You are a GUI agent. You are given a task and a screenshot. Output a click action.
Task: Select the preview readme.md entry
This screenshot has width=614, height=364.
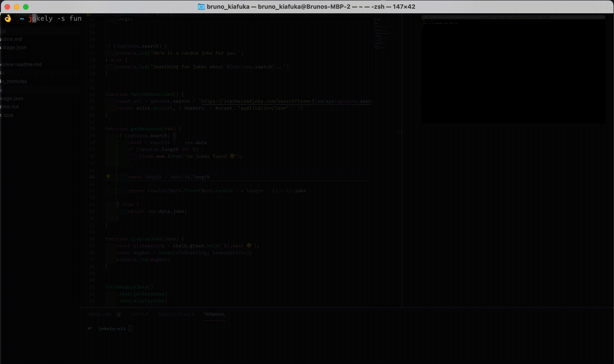21,64
